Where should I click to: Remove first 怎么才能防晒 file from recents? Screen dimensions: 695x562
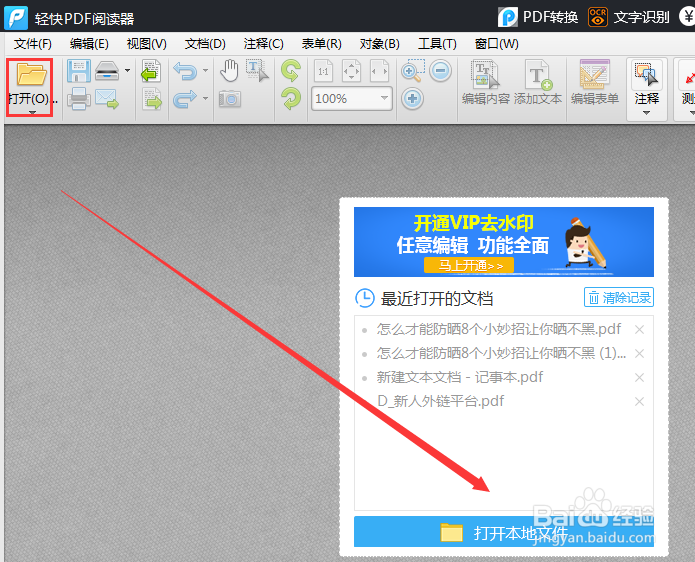(639, 329)
